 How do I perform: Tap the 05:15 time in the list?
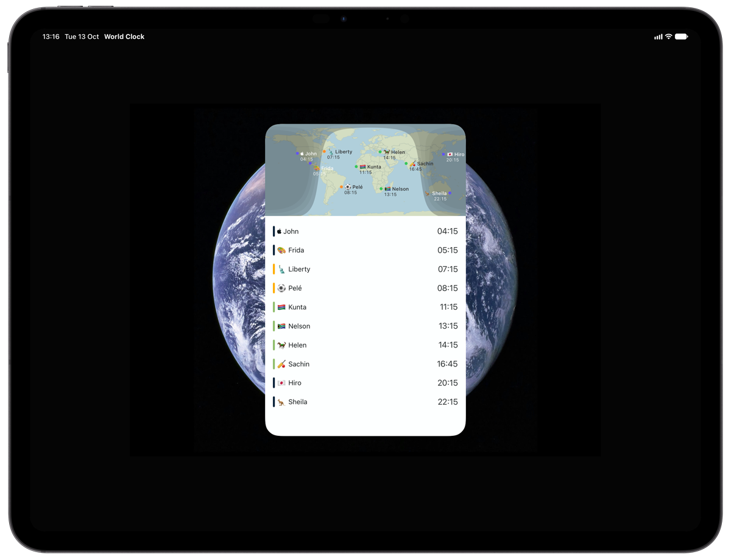448,250
